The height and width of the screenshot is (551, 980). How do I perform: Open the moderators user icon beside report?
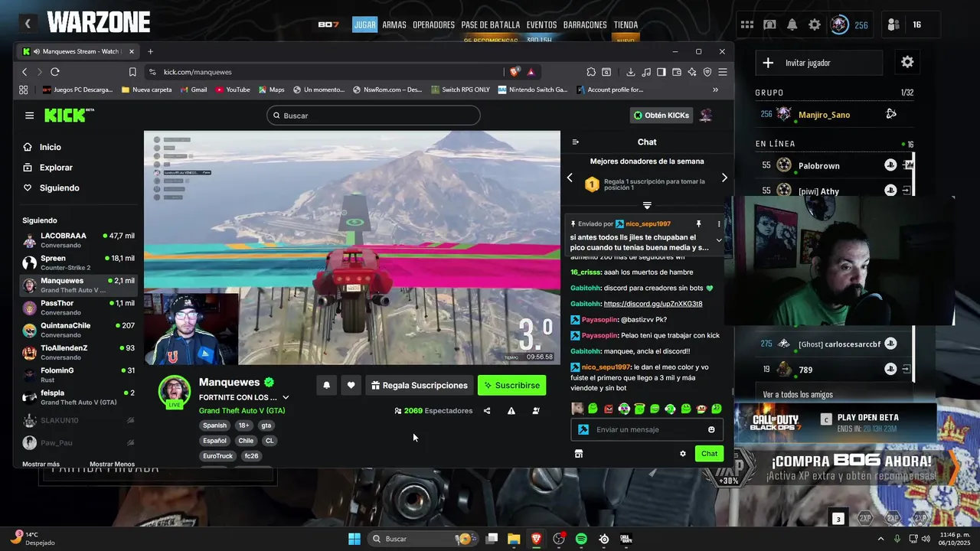[536, 411]
